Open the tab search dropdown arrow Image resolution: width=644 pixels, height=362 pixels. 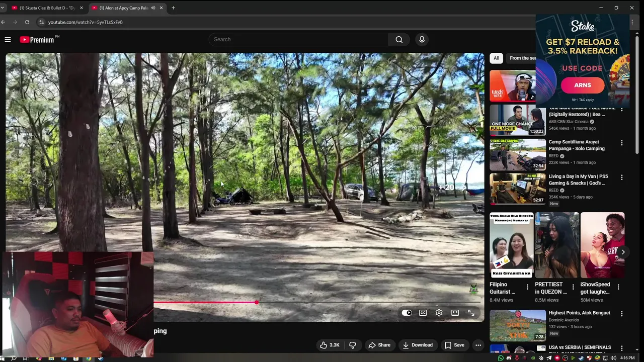coord(3,8)
